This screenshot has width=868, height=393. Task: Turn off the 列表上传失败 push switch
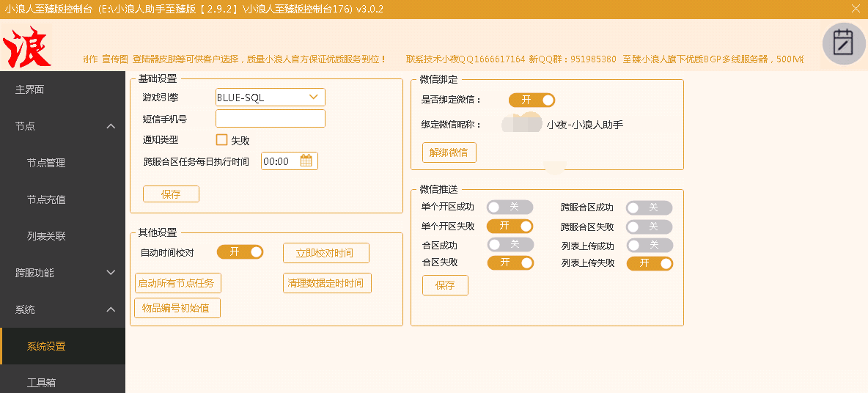click(x=649, y=263)
